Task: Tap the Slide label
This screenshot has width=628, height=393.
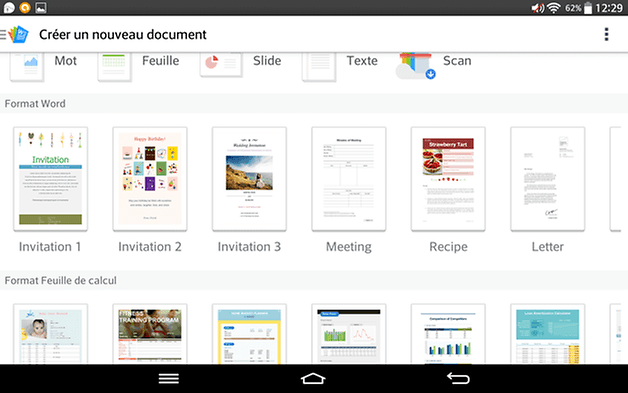Action: (x=267, y=61)
